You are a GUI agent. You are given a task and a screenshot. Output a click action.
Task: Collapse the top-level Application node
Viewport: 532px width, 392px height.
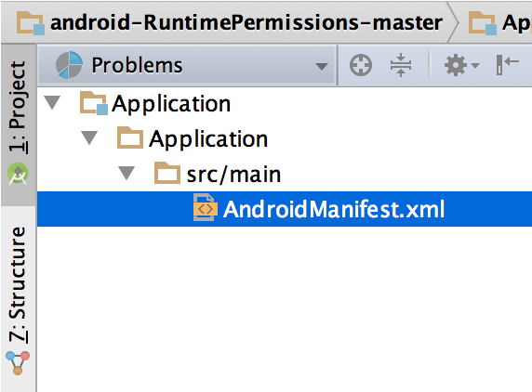tap(53, 103)
